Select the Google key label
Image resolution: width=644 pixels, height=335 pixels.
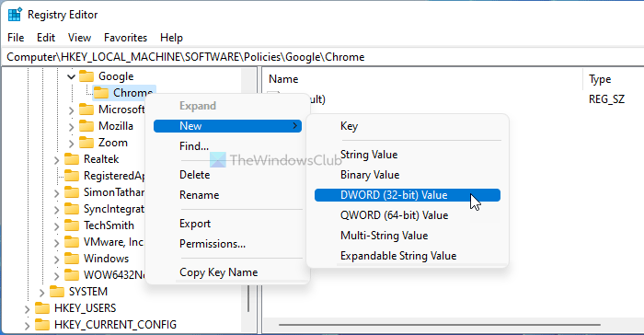coord(116,76)
